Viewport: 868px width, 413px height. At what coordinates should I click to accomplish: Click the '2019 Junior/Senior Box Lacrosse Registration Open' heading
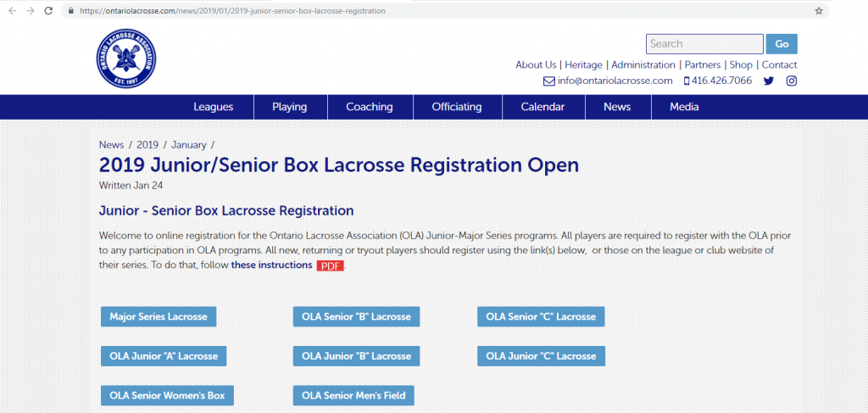pyautogui.click(x=339, y=165)
